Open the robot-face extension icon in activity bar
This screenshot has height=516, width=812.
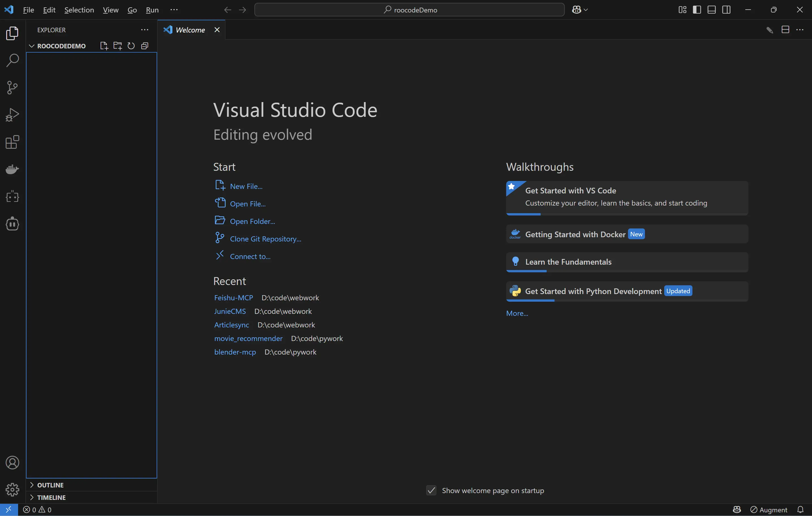(12, 224)
